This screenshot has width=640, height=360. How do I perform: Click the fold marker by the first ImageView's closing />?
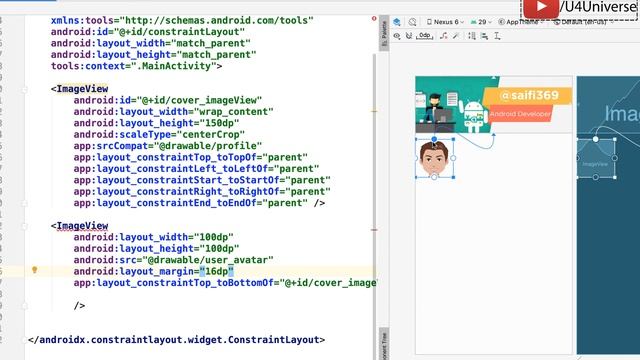24,203
